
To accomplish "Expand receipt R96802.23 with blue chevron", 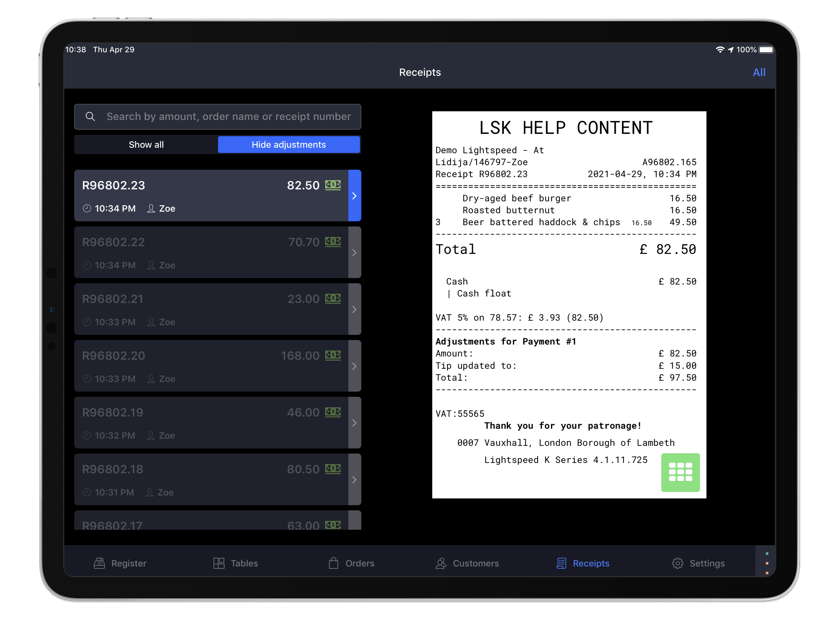I will click(x=354, y=196).
